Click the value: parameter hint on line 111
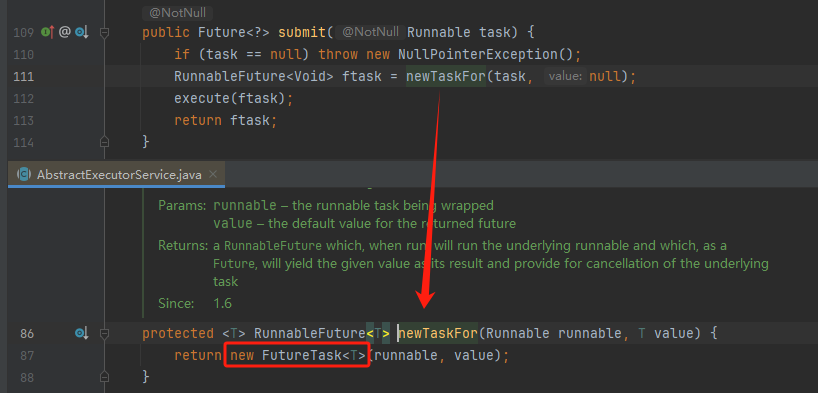The width and height of the screenshot is (818, 393). [x=566, y=77]
